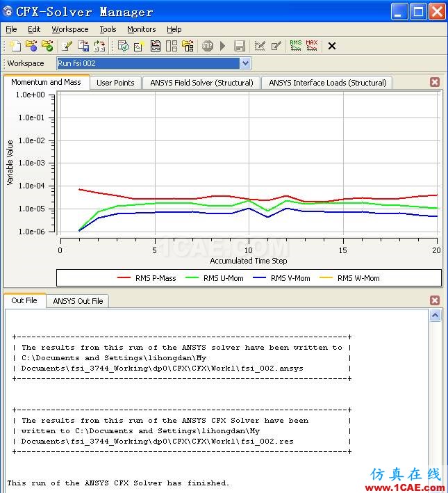Open the Edit menu
Image resolution: width=448 pixels, height=493 pixels.
click(x=34, y=29)
